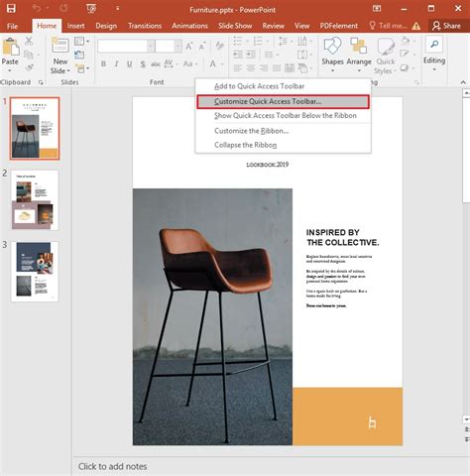The height and width of the screenshot is (476, 470).
Task: Open the Review tab
Action: tap(273, 26)
